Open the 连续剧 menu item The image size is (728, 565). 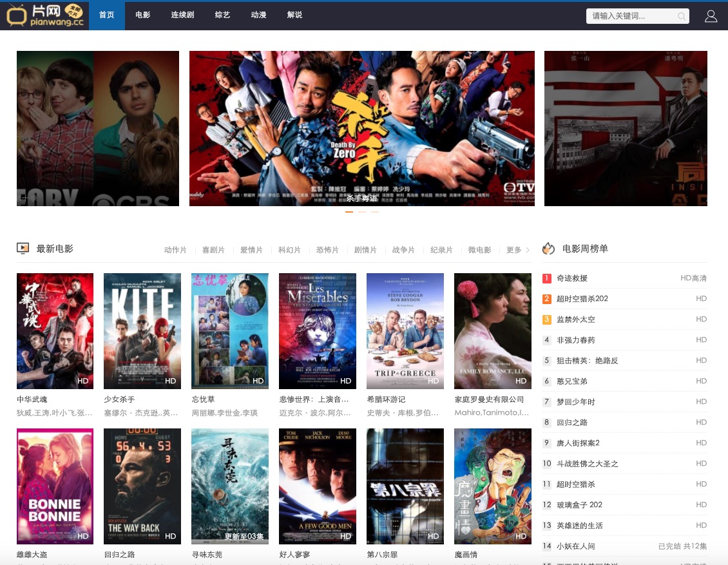[x=182, y=15]
